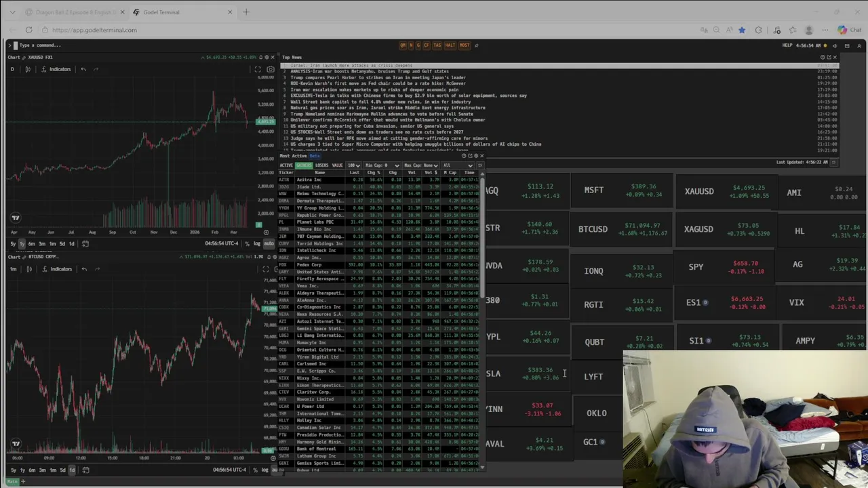The image size is (868, 488).
Task: Open 1m interval dropdown in BTCUSD chart
Action: click(13, 269)
